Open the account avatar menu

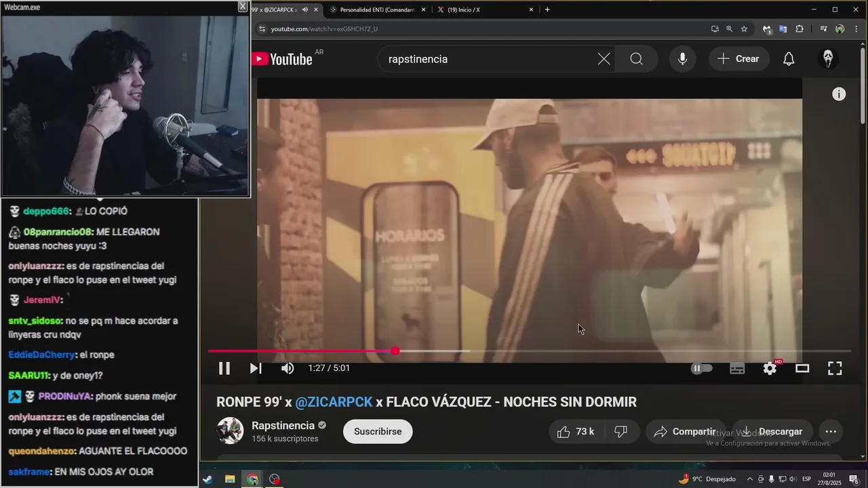(828, 59)
